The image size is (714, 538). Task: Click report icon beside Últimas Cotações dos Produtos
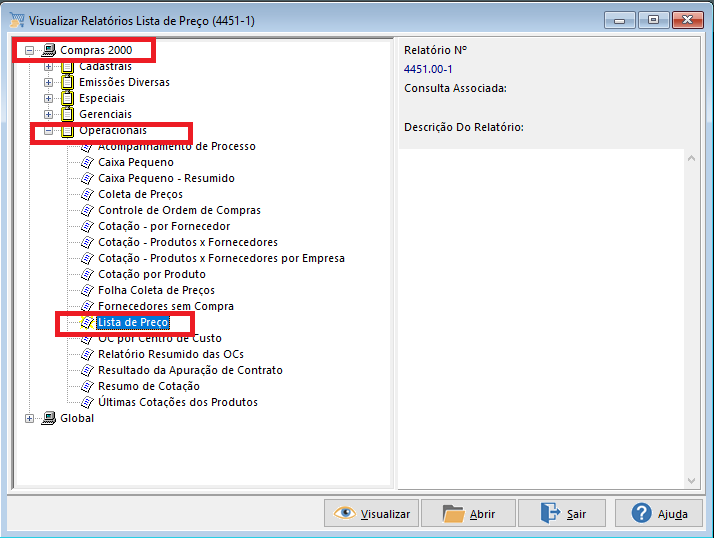click(87, 402)
